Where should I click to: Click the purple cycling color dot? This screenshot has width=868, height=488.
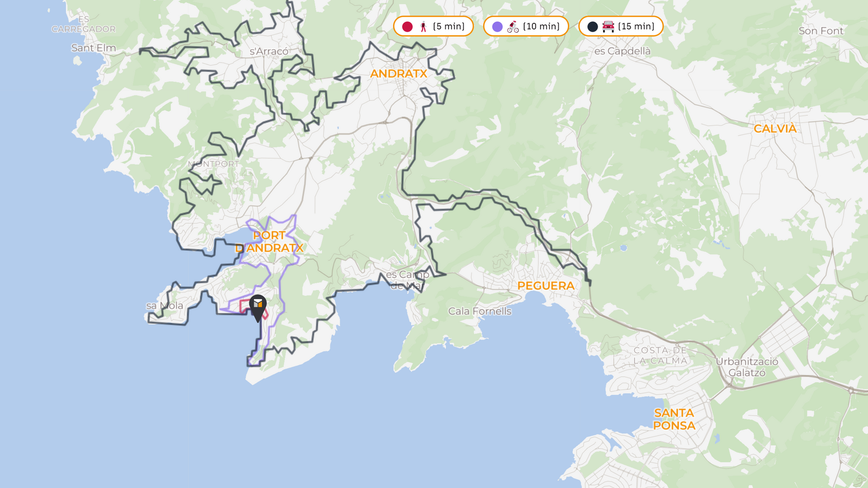coord(497,27)
